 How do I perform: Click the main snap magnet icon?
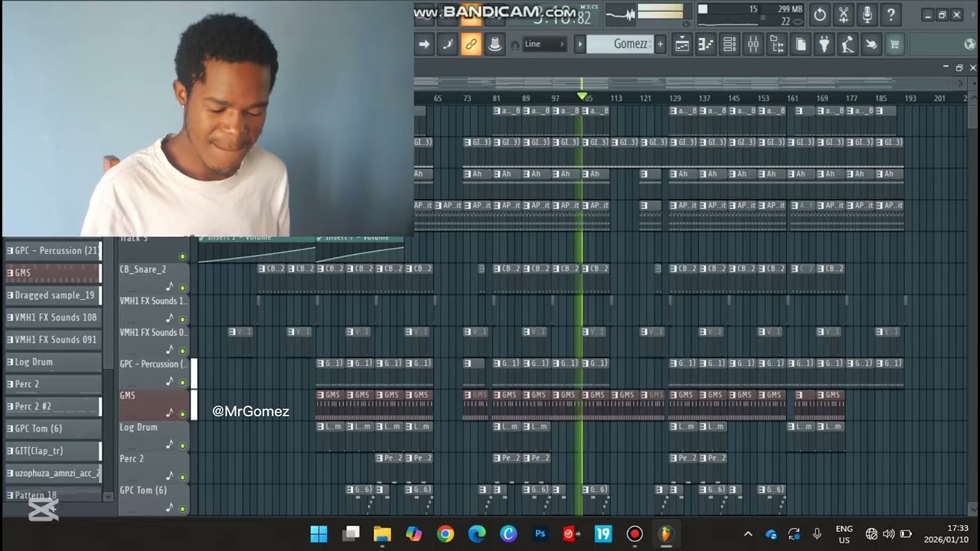(514, 45)
